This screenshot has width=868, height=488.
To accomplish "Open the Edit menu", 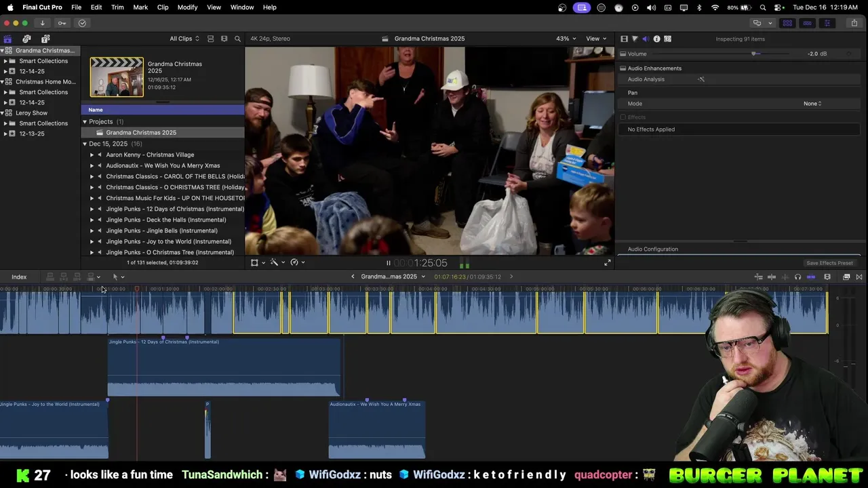I will [96, 7].
